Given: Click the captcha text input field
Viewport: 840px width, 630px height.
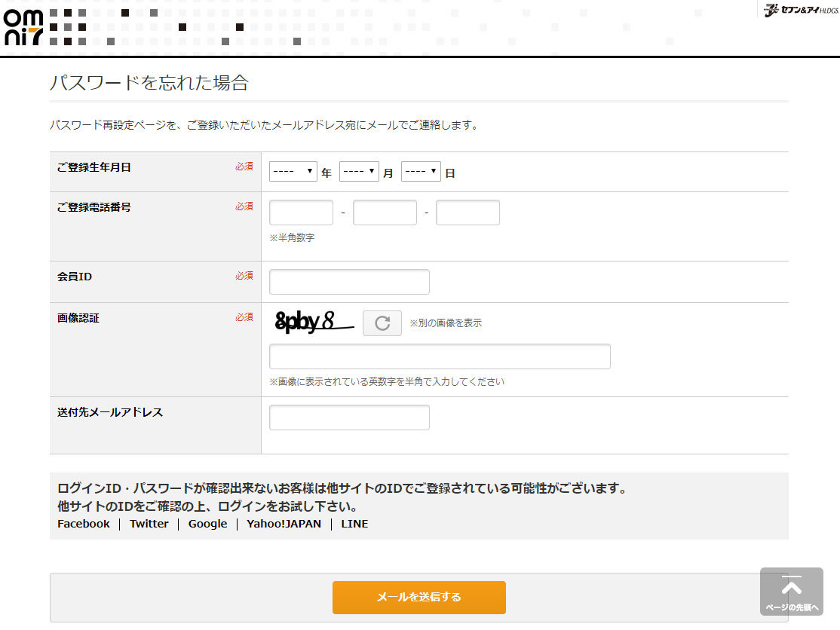Looking at the screenshot, I should point(440,356).
